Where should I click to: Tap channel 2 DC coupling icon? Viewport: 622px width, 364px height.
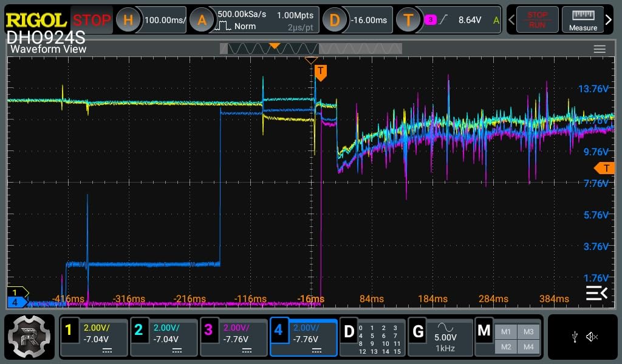[x=177, y=351]
